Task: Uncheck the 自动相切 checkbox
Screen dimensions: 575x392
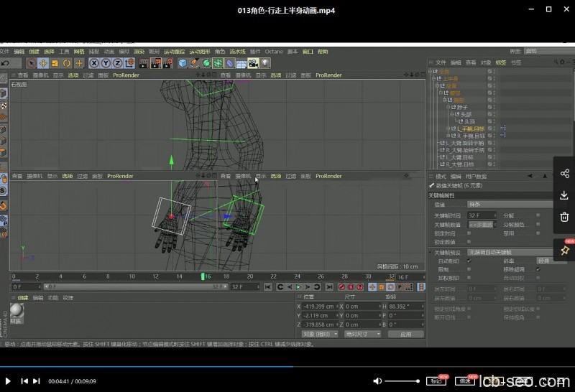Action: tap(469, 261)
